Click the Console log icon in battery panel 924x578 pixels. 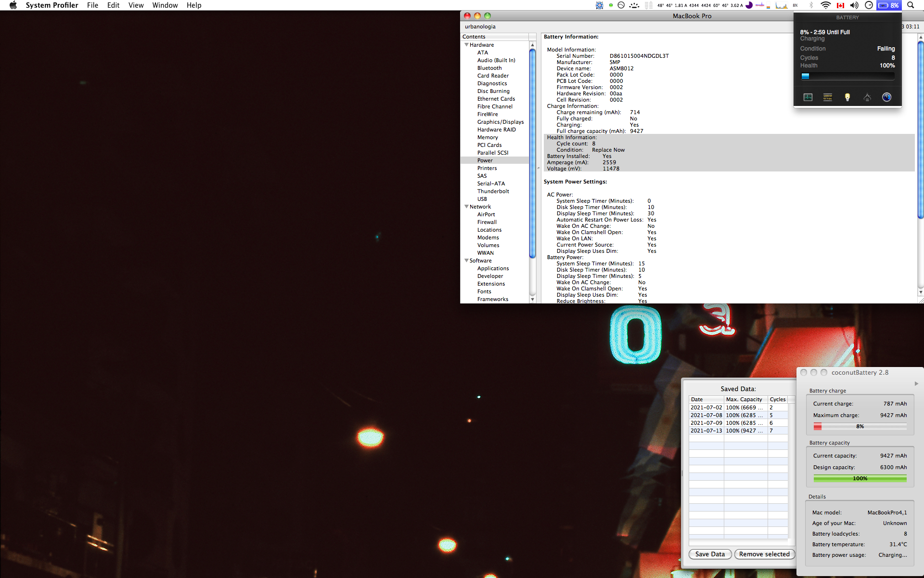pos(828,97)
